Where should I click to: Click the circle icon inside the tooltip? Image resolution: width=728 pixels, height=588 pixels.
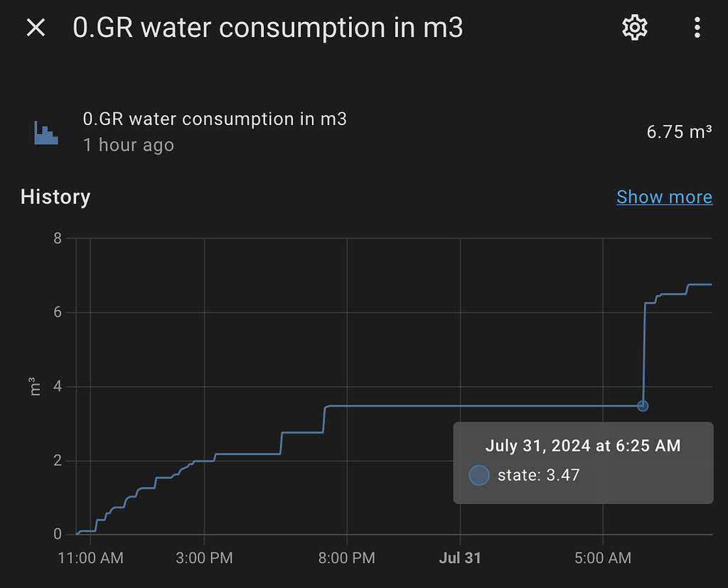pos(479,475)
